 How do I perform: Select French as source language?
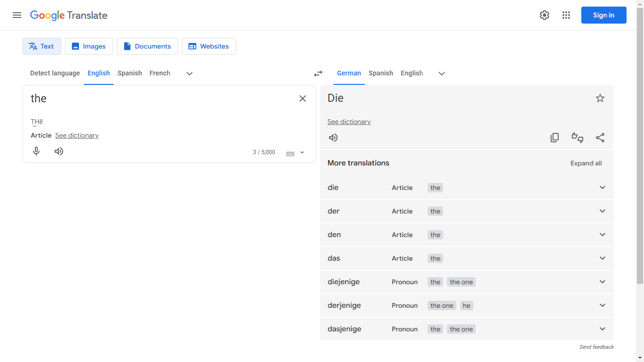click(x=160, y=73)
